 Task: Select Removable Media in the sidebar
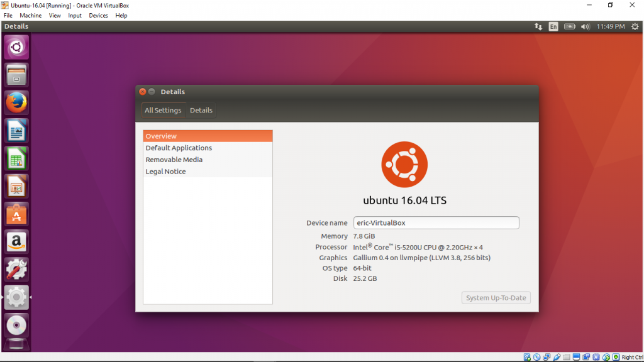208,160
